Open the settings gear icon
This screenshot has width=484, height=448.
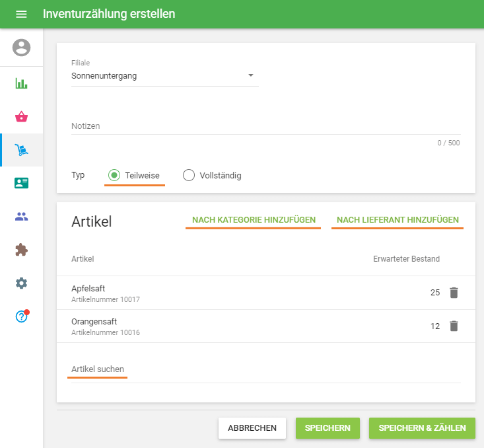click(22, 283)
